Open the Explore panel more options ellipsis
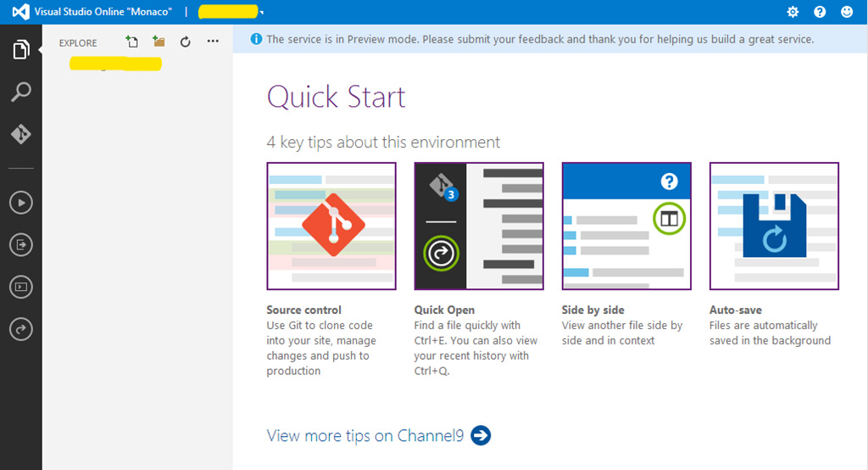Image resolution: width=868 pixels, height=470 pixels. pyautogui.click(x=213, y=41)
